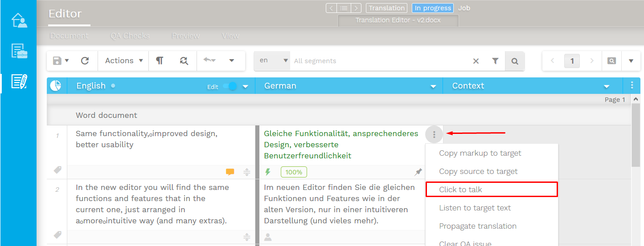Click the search magnifier button

click(515, 61)
